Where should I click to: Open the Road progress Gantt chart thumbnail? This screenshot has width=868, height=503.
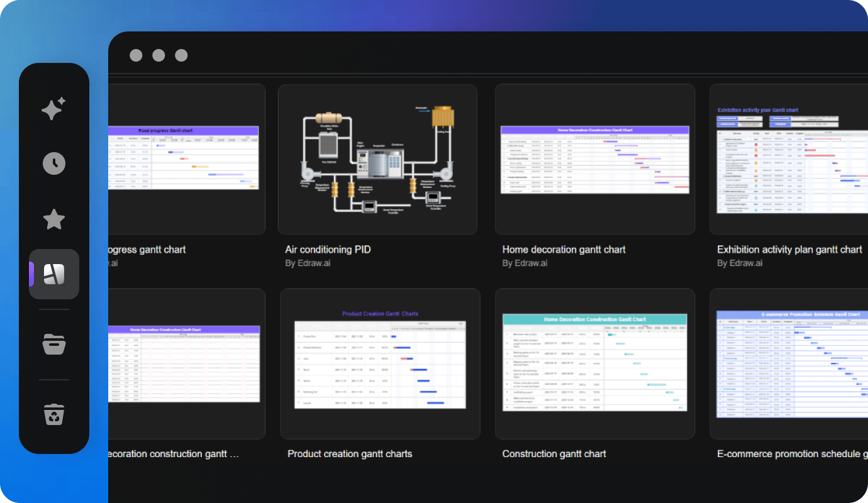coord(187,160)
